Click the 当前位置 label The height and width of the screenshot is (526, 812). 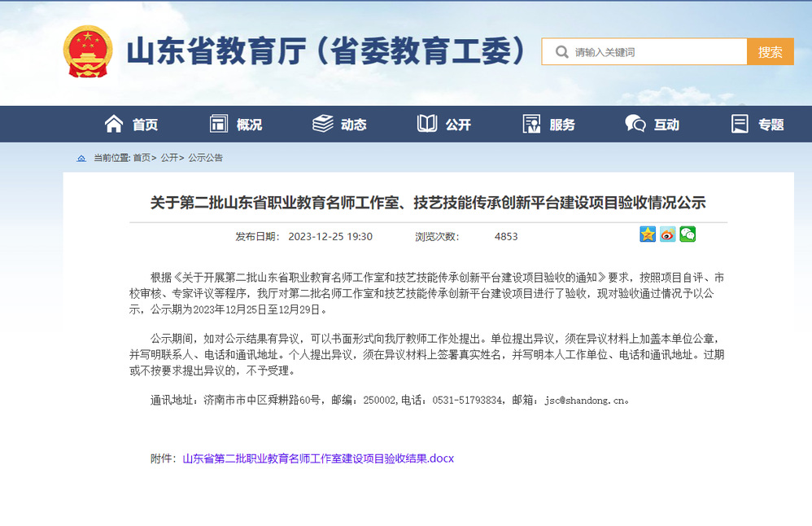(x=111, y=158)
